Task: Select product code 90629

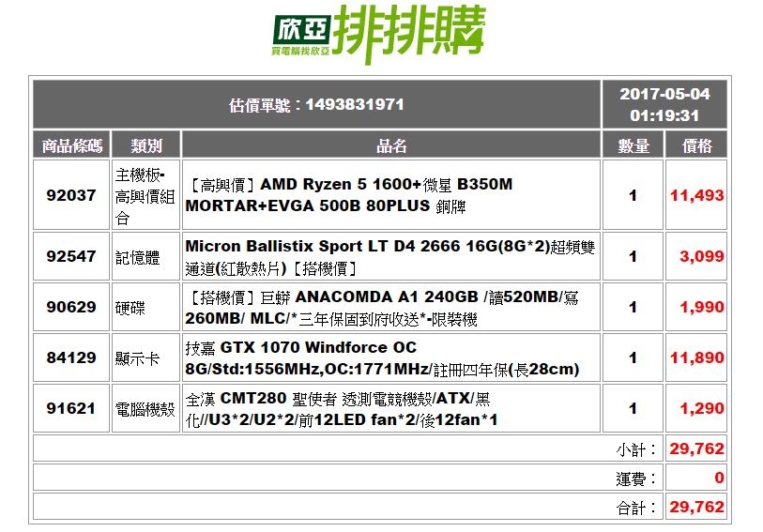Action: (71, 307)
